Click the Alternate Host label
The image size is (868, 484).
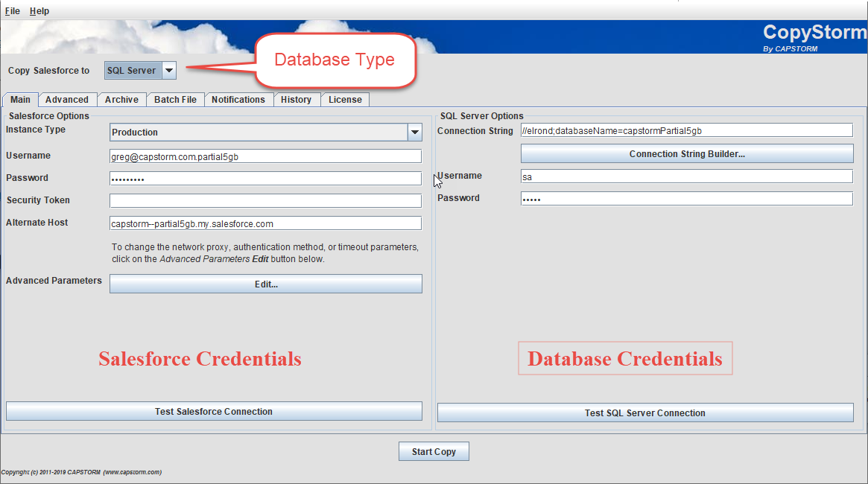point(37,223)
